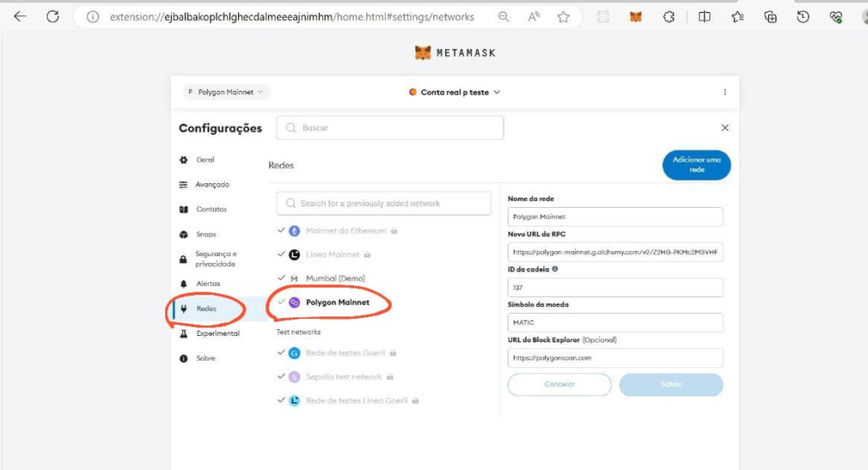Screen dimensions: 868x470
Task: Toggle the split screen icon
Action: pos(704,17)
